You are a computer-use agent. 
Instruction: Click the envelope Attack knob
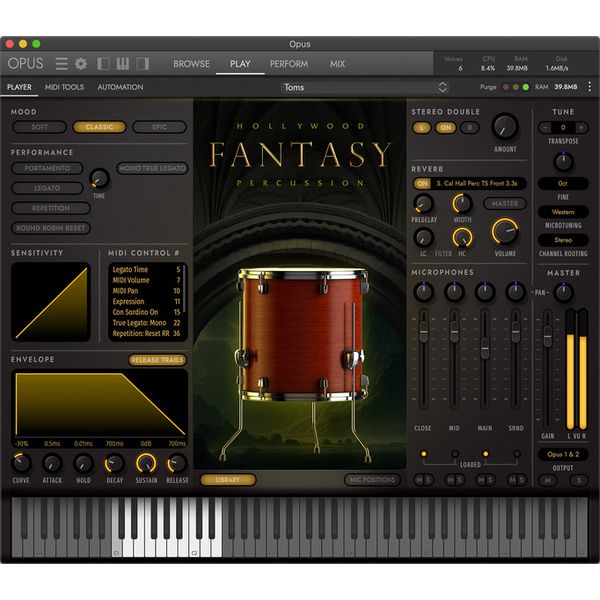[52, 463]
